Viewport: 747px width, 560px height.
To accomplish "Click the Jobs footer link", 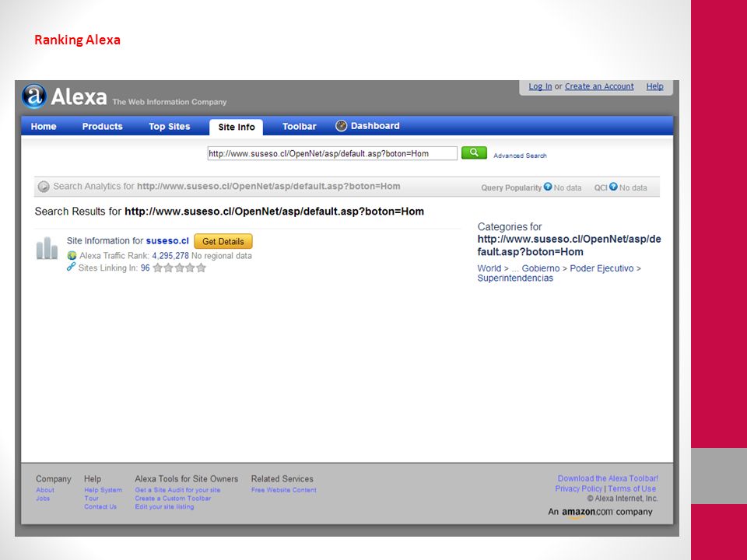I will [42, 498].
